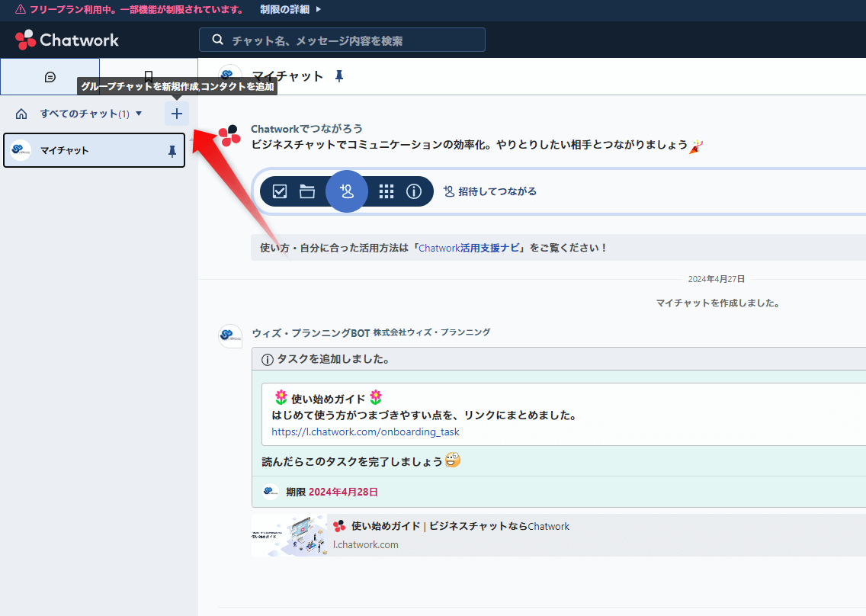Click 招待してつながる link
The height and width of the screenshot is (616, 866).
click(x=490, y=191)
